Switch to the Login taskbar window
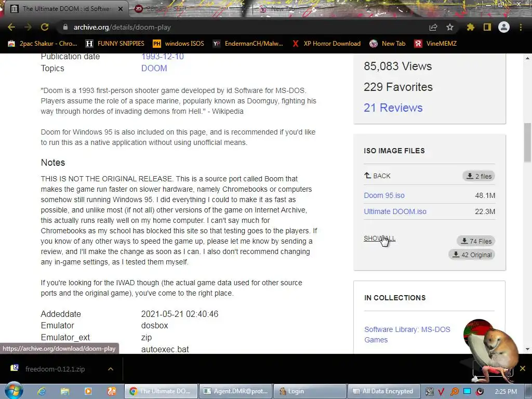Screen dimensions: 532x399 310,391
